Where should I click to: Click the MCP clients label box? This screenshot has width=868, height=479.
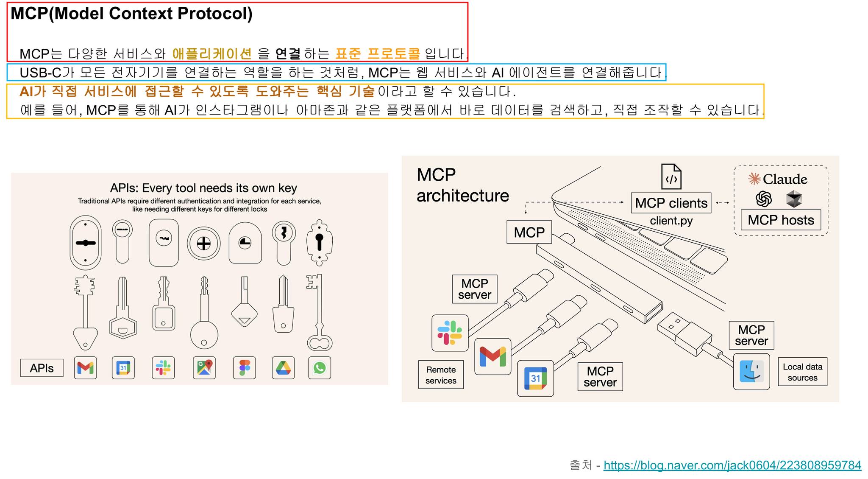(671, 203)
